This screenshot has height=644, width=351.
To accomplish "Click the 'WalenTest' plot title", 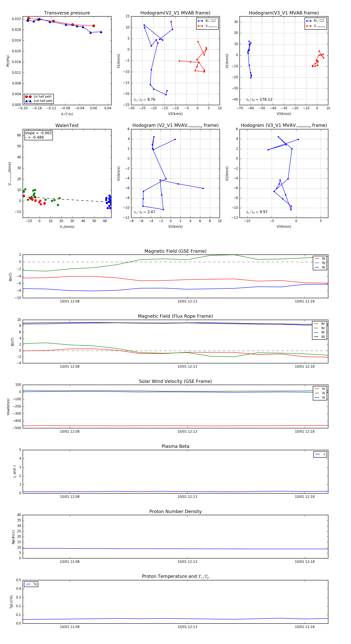I will point(67,125).
